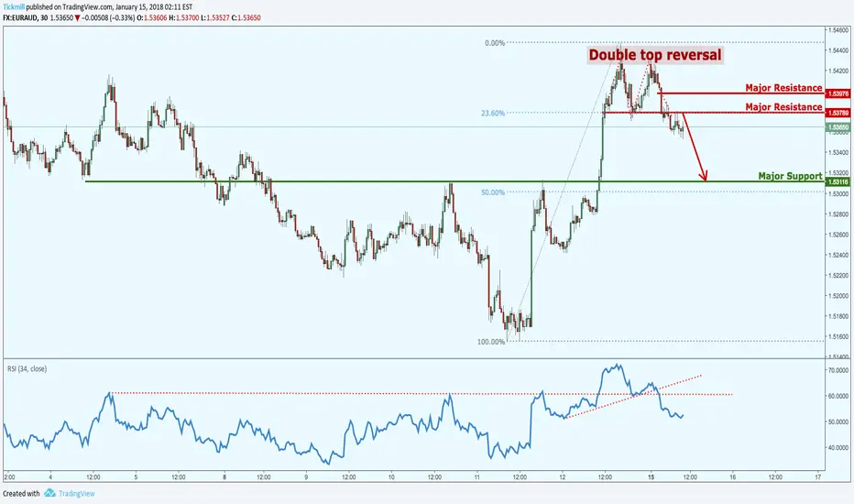The image size is (854, 504).
Task: Click the 100.00% Fibonacci level label
Action: (x=491, y=342)
